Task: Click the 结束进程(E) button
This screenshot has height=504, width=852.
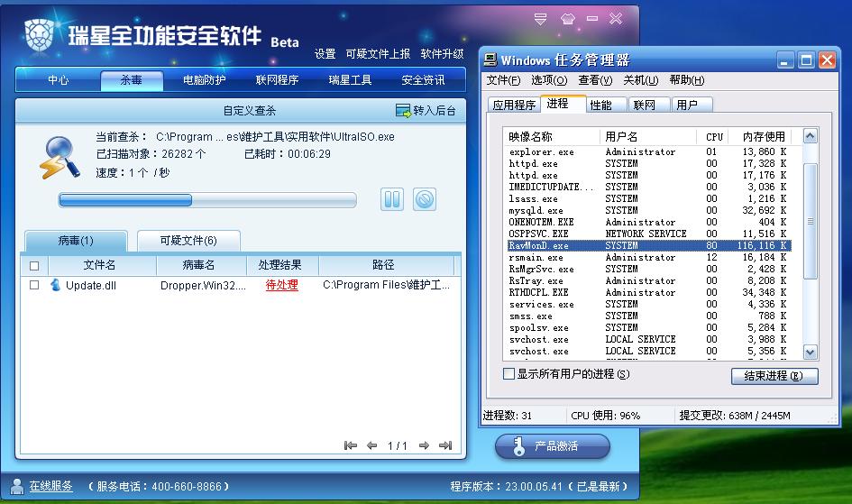Action: [774, 376]
